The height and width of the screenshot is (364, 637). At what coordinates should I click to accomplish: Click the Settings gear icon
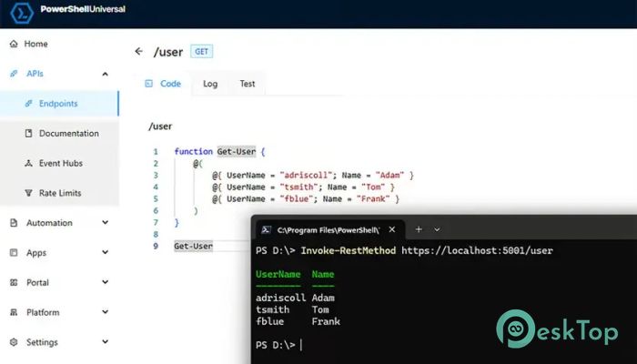coord(14,342)
